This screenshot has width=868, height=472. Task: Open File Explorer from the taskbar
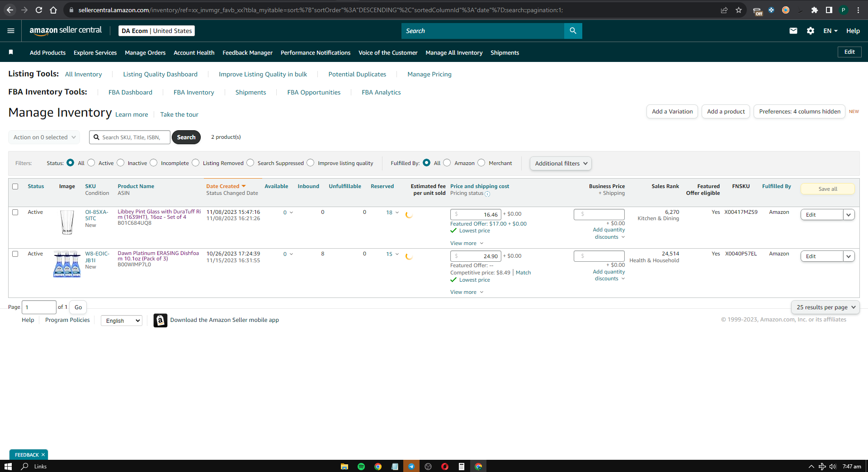tap(344, 466)
